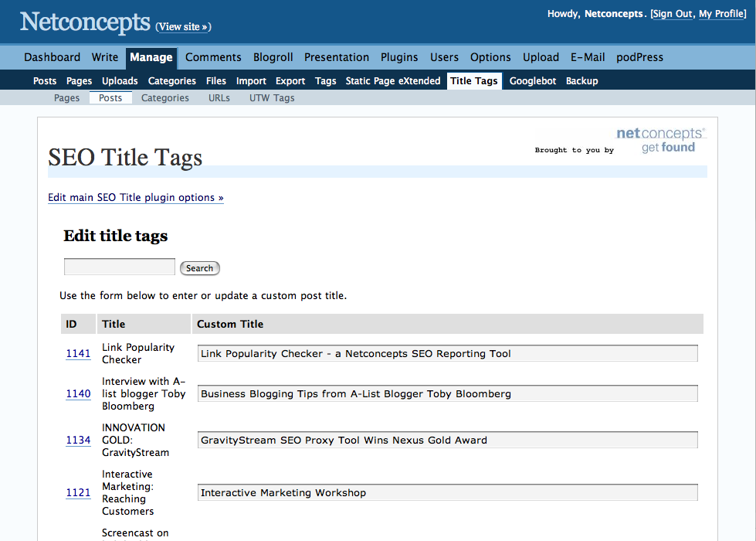756x541 pixels.
Task: Click the Search button
Action: [x=199, y=268]
